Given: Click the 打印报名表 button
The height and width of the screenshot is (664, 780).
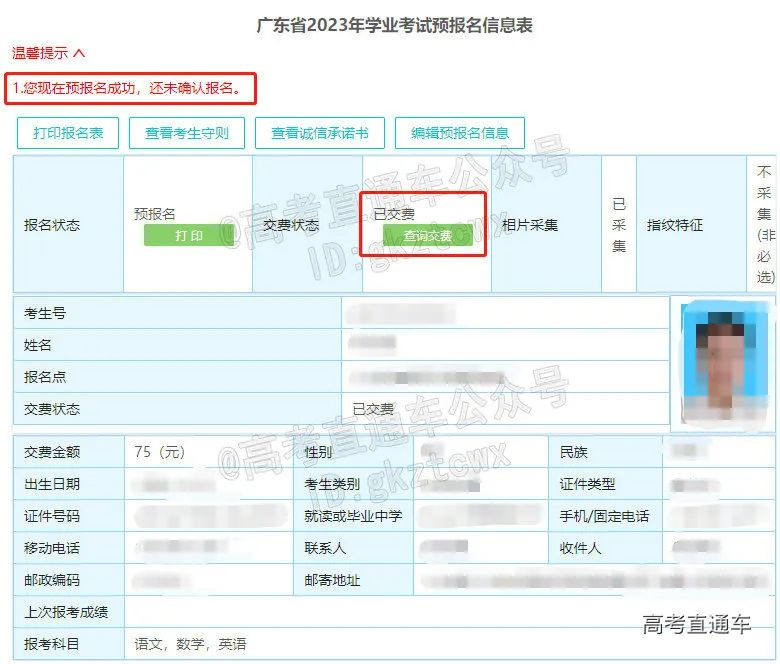Looking at the screenshot, I should 68,133.
